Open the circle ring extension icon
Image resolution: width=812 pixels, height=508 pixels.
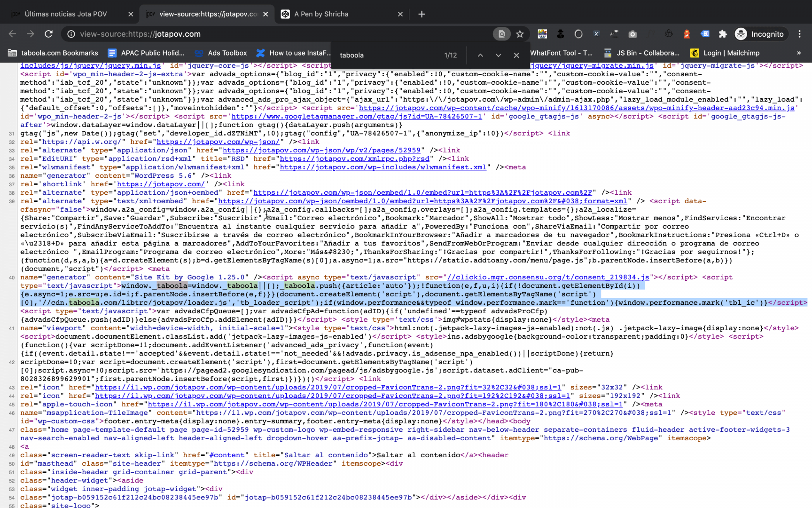click(578, 34)
